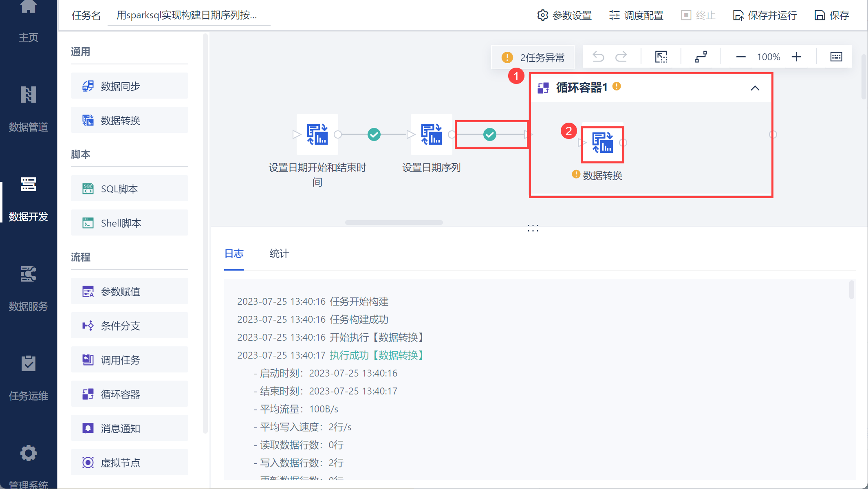Click the three-dot panel resize handle
The height and width of the screenshot is (489, 868).
pyautogui.click(x=533, y=228)
